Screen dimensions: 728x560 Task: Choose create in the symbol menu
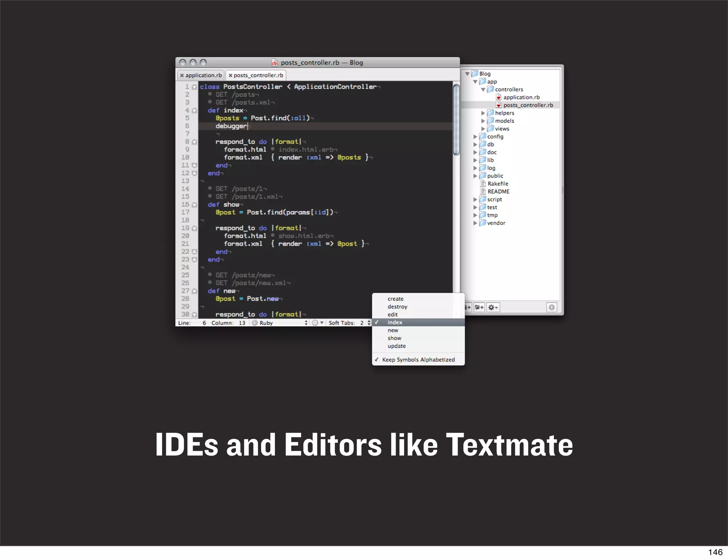tap(418, 299)
